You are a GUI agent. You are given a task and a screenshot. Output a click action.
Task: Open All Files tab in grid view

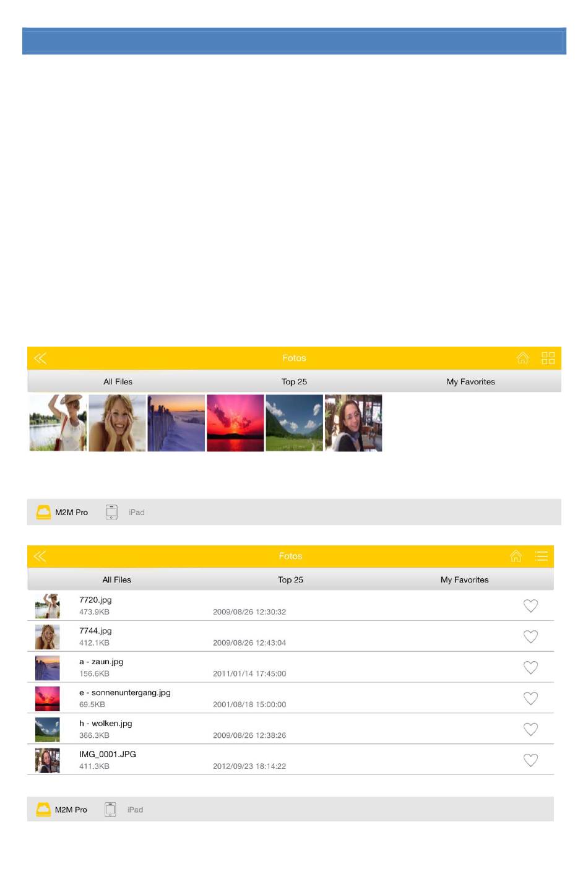pyautogui.click(x=118, y=382)
